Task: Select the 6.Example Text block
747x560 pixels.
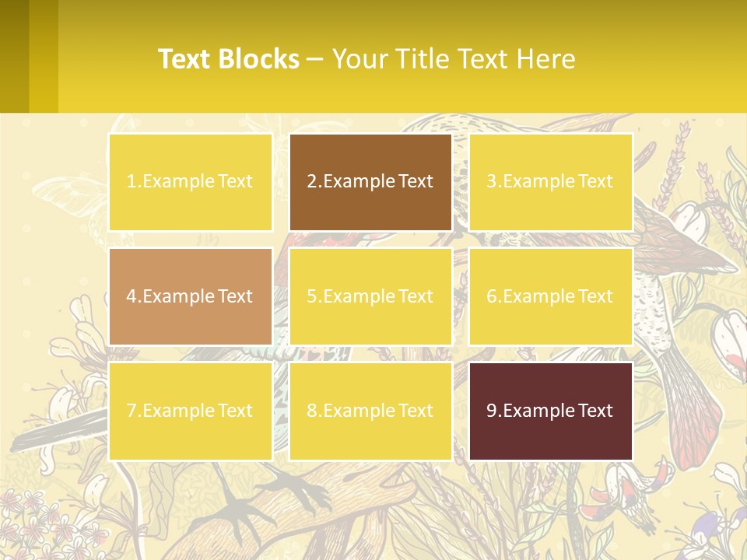Action: 550,296
